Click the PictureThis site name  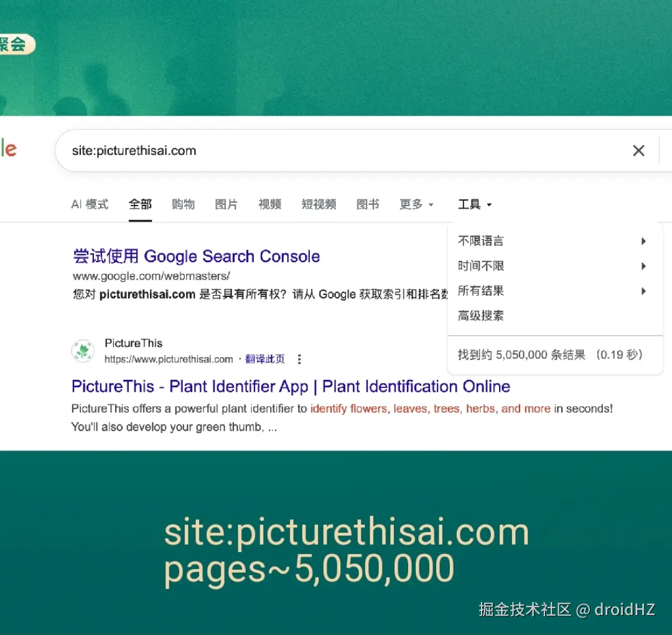[133, 343]
